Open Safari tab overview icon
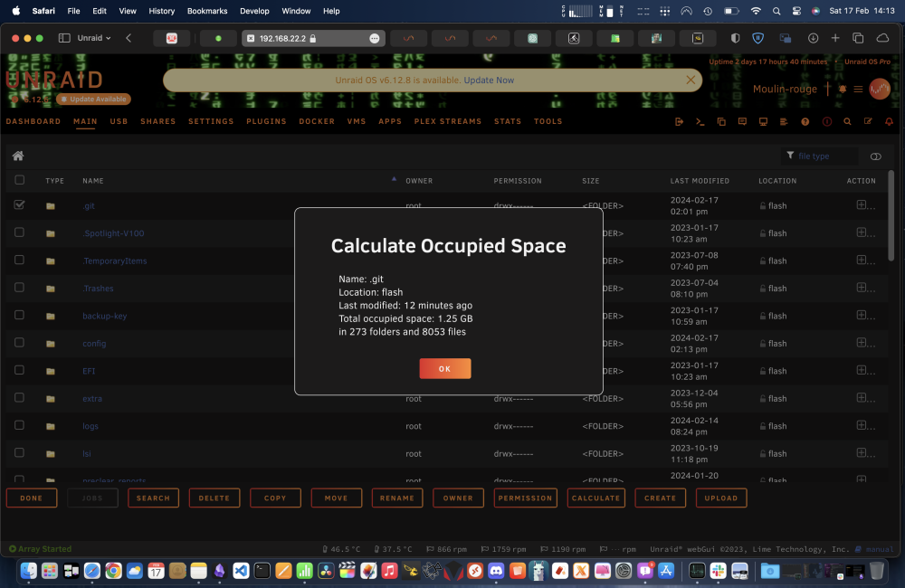This screenshot has height=588, width=905. [858, 38]
